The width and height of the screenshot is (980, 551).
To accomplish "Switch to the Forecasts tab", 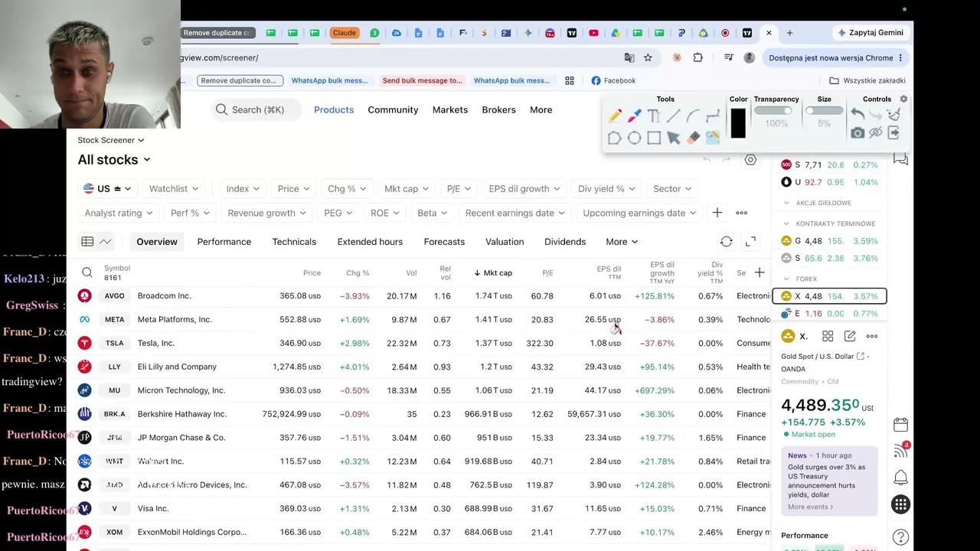I will [x=444, y=242].
